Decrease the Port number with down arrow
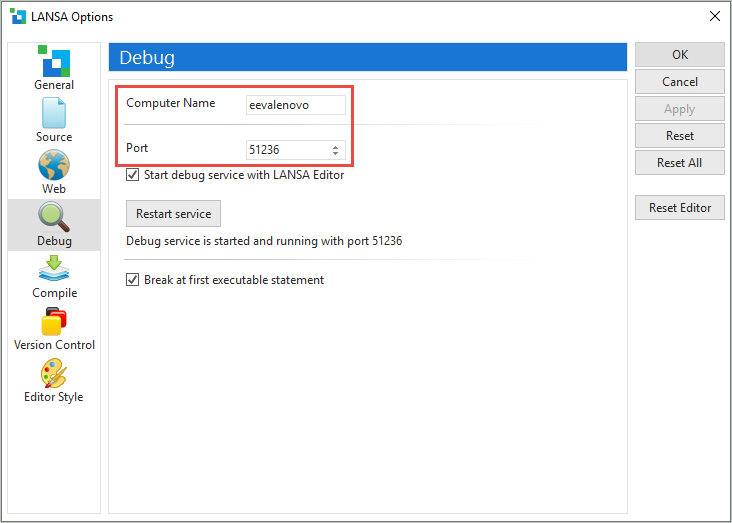The image size is (732, 523). tap(336, 154)
